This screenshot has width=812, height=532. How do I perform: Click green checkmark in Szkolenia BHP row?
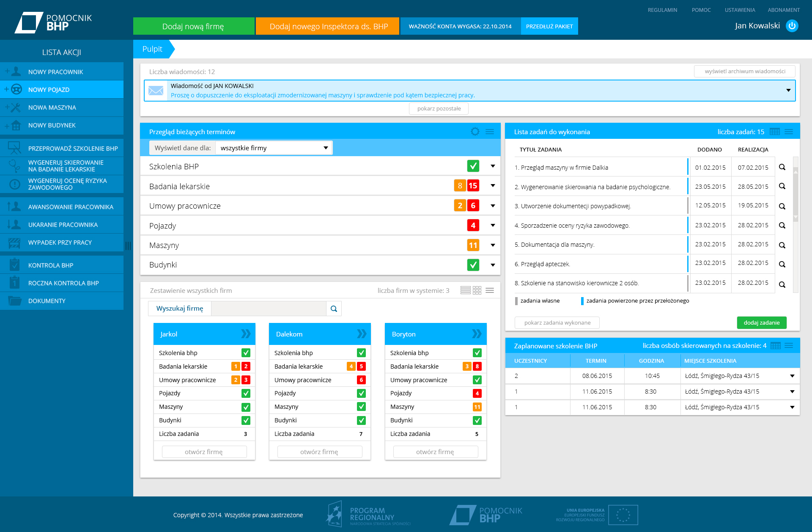pyautogui.click(x=473, y=166)
